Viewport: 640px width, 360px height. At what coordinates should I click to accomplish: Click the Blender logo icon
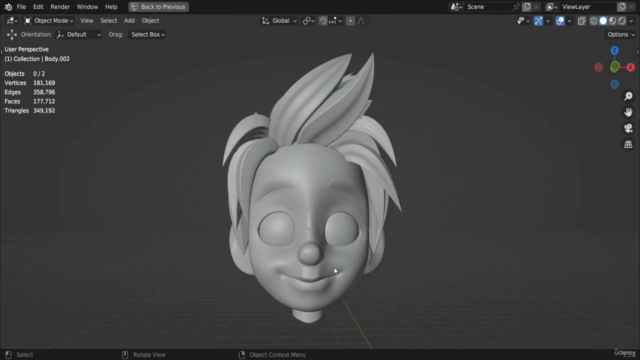click(8, 7)
